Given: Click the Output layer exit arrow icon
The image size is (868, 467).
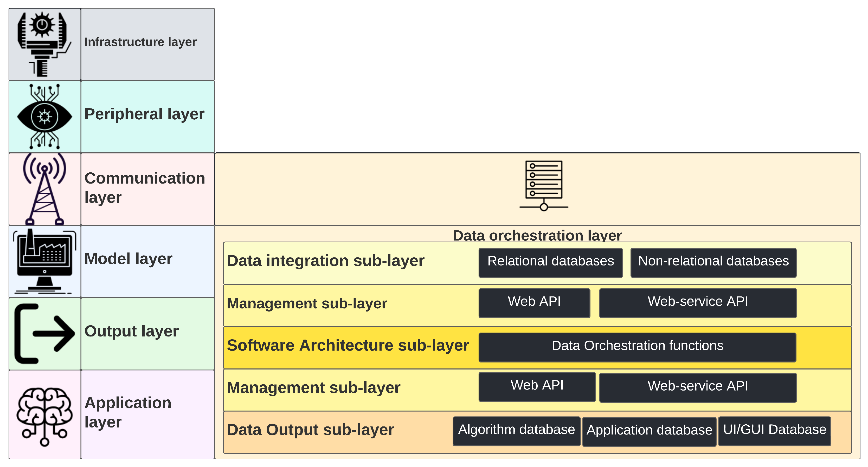Looking at the screenshot, I should click(44, 334).
